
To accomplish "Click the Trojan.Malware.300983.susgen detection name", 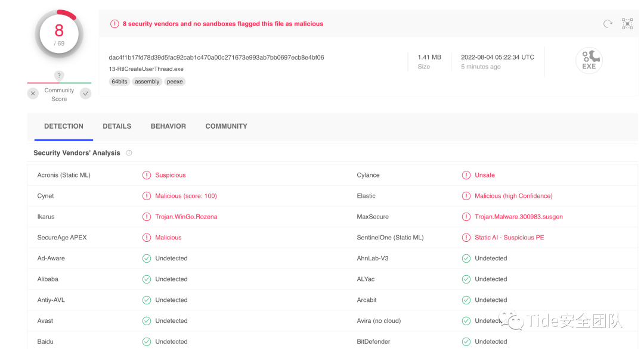I will pos(519,217).
